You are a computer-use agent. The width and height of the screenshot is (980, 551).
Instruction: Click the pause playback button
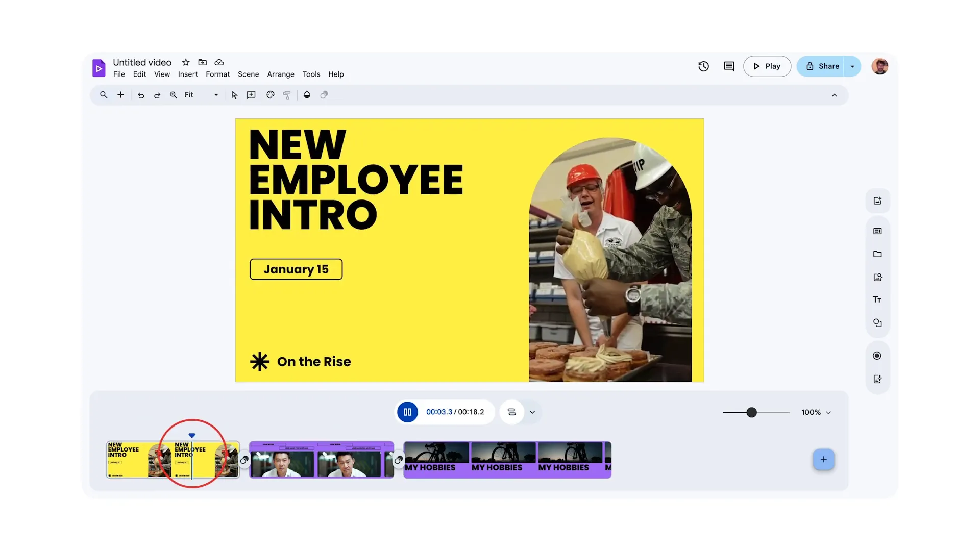[x=407, y=412]
